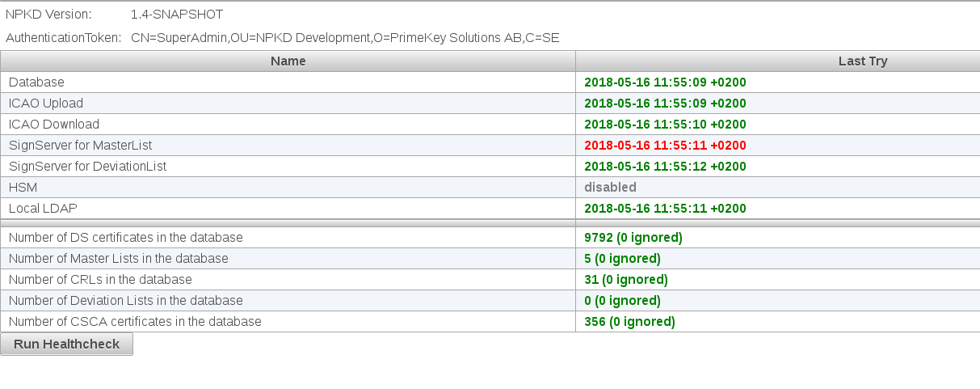Click the Last Try column header
Image resolution: width=980 pixels, height=389 pixels.
(x=862, y=61)
